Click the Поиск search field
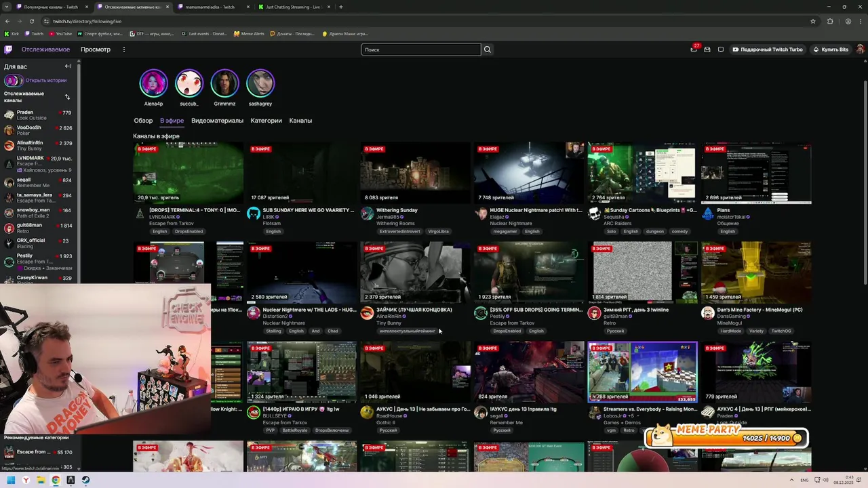 coord(420,49)
